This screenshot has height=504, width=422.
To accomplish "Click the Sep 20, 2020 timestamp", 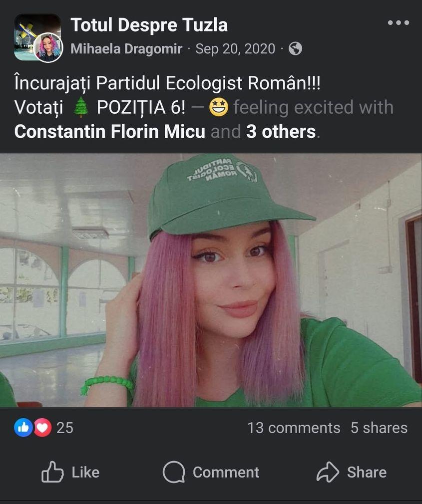I will pyautogui.click(x=235, y=49).
